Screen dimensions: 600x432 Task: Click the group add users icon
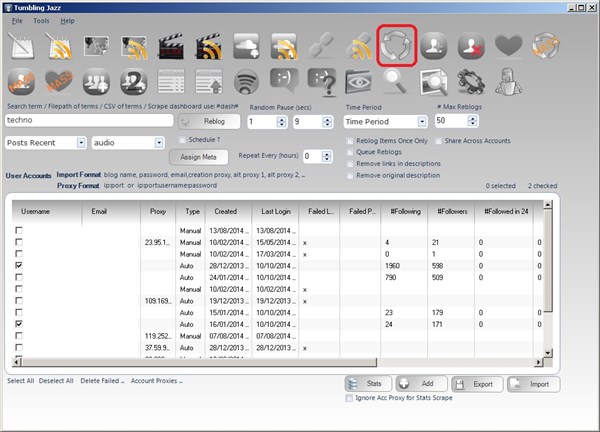[x=96, y=82]
